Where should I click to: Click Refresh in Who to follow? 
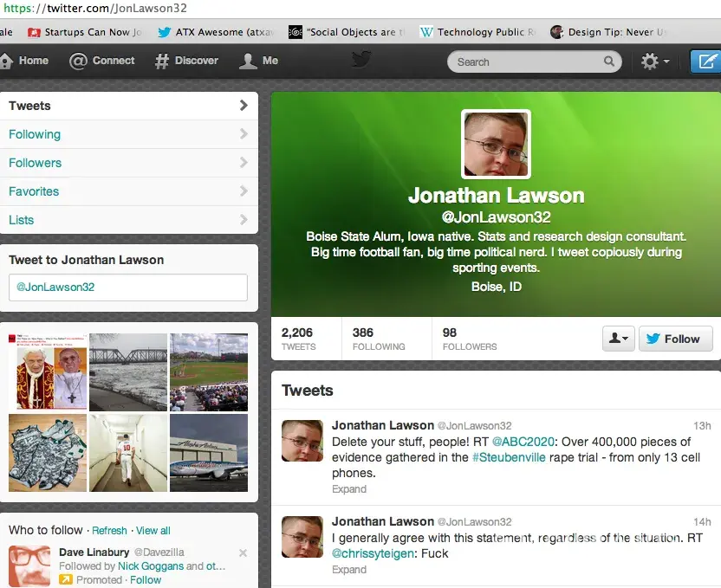[109, 531]
